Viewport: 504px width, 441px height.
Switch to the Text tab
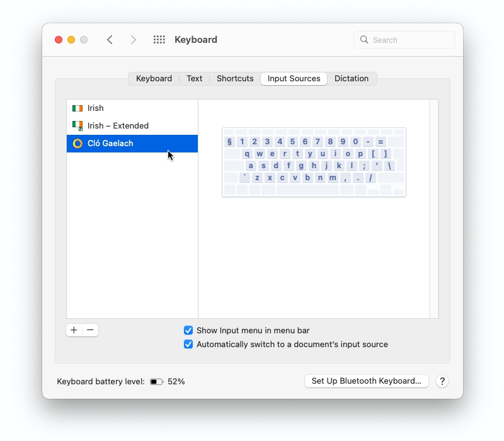[194, 78]
